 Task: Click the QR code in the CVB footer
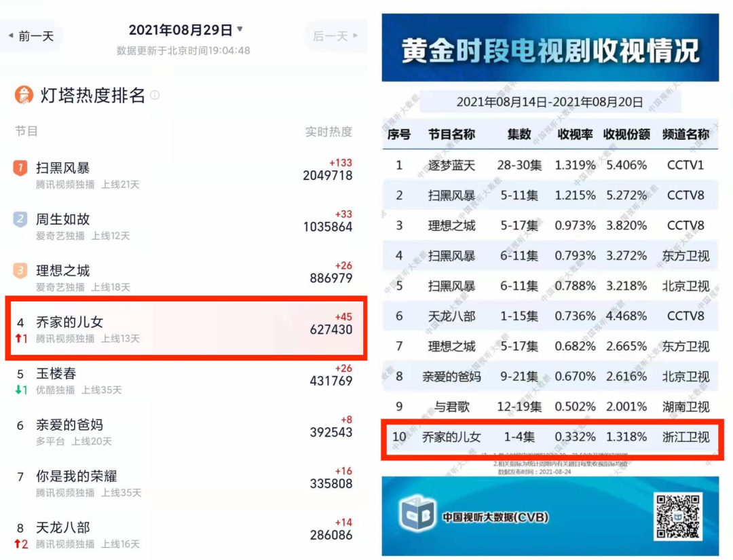[x=678, y=517]
